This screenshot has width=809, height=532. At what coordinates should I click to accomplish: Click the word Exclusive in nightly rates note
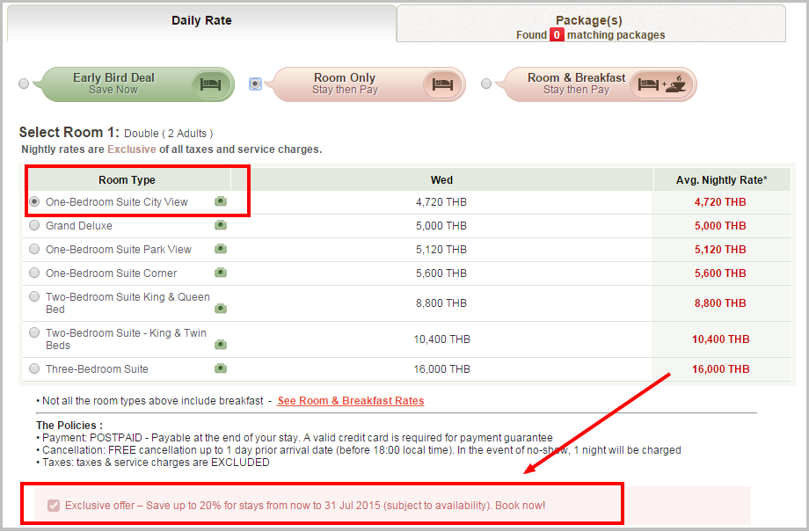click(x=132, y=149)
